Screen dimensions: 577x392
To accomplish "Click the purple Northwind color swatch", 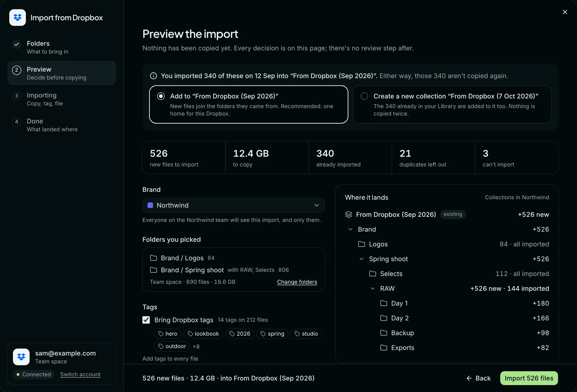I will tap(150, 205).
